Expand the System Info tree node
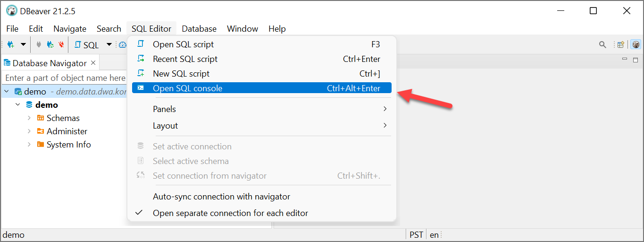 click(x=29, y=145)
